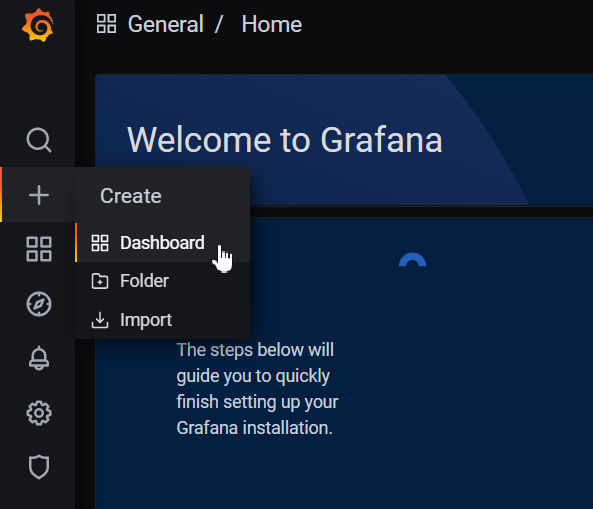Viewport: 593px width, 509px height.
Task: Click the grid icon beside Dashboard entry
Action: click(100, 243)
